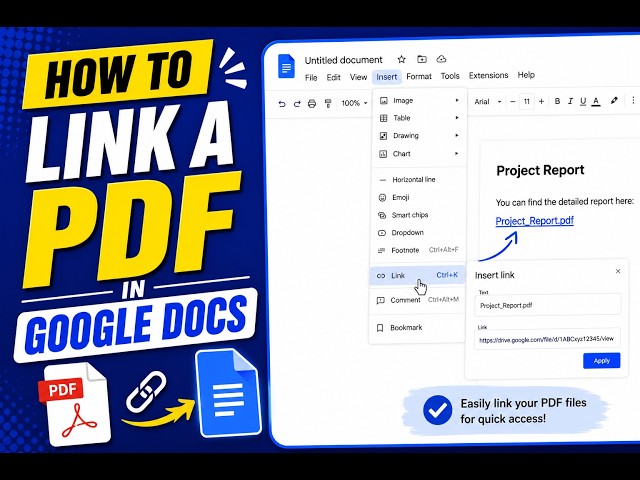Screen dimensions: 640x480
Task: Choose Emoji from Insert menu
Action: pyautogui.click(x=418, y=198)
